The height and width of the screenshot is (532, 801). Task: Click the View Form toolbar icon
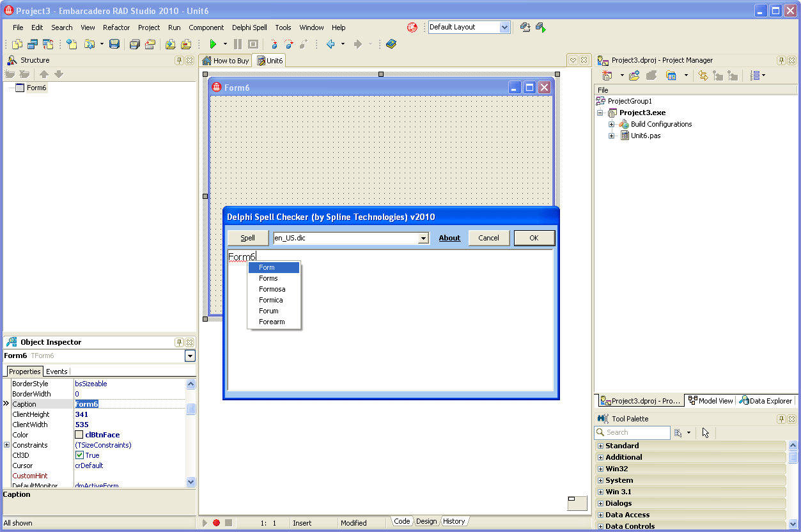point(33,44)
